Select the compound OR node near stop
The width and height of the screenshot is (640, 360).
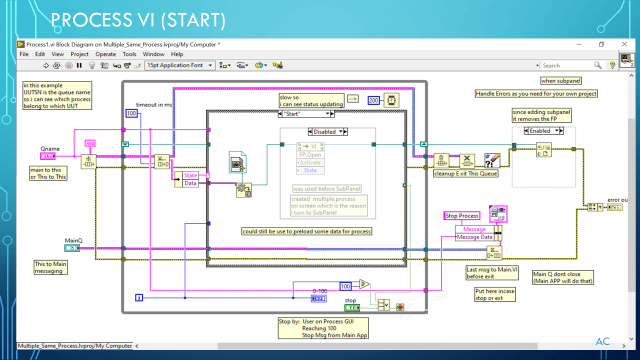point(383,304)
